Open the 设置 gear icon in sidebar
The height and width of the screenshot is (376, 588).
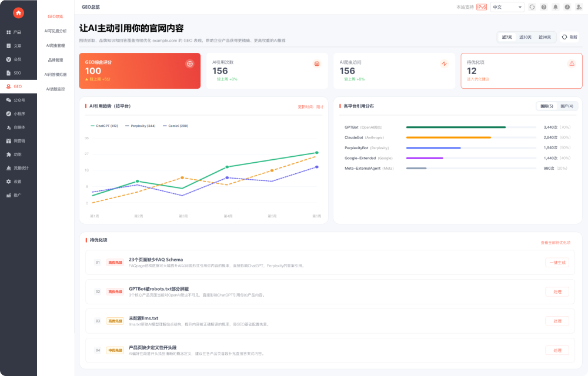pyautogui.click(x=9, y=182)
